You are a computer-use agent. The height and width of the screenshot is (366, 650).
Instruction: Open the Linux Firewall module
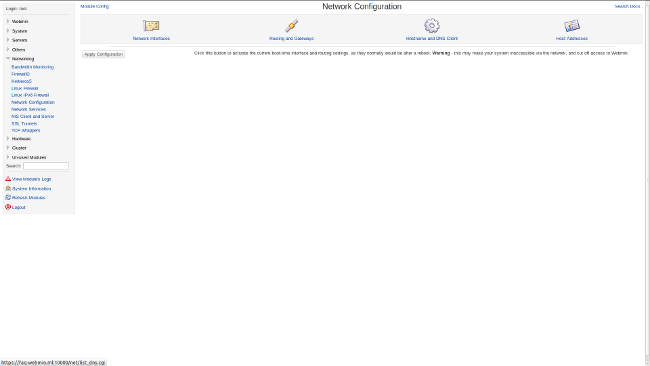click(x=24, y=88)
